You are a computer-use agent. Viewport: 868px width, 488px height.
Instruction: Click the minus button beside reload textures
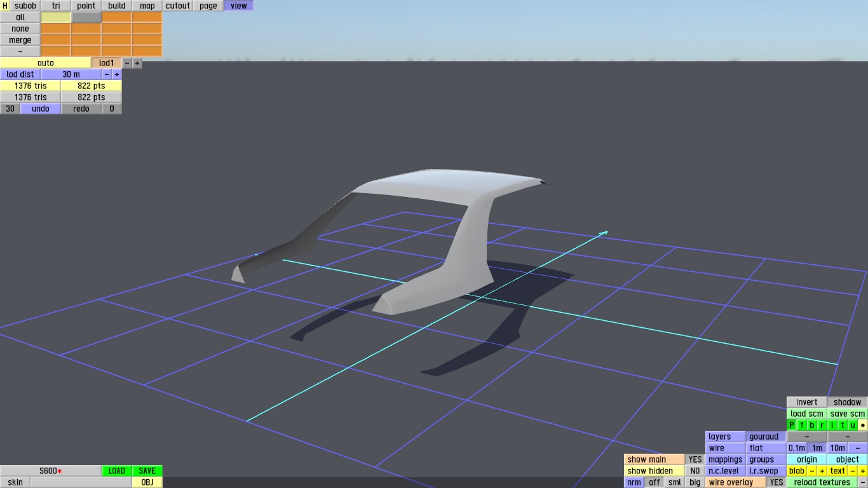(x=863, y=482)
